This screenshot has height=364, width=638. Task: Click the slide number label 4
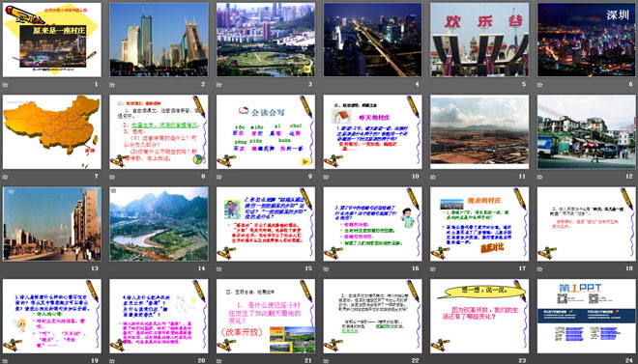click(x=417, y=85)
